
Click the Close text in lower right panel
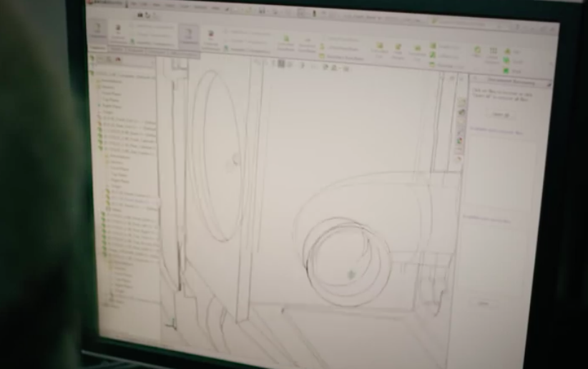[483, 303]
